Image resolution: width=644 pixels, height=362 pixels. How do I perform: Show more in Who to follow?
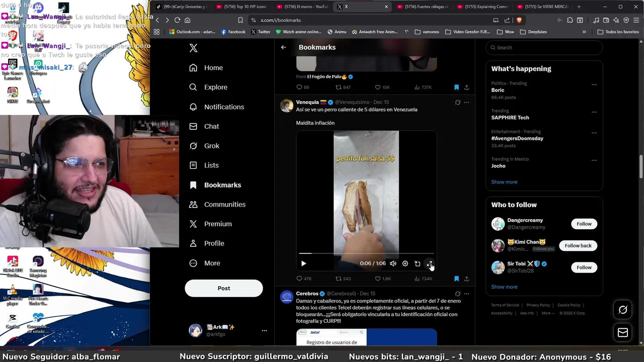click(504, 287)
